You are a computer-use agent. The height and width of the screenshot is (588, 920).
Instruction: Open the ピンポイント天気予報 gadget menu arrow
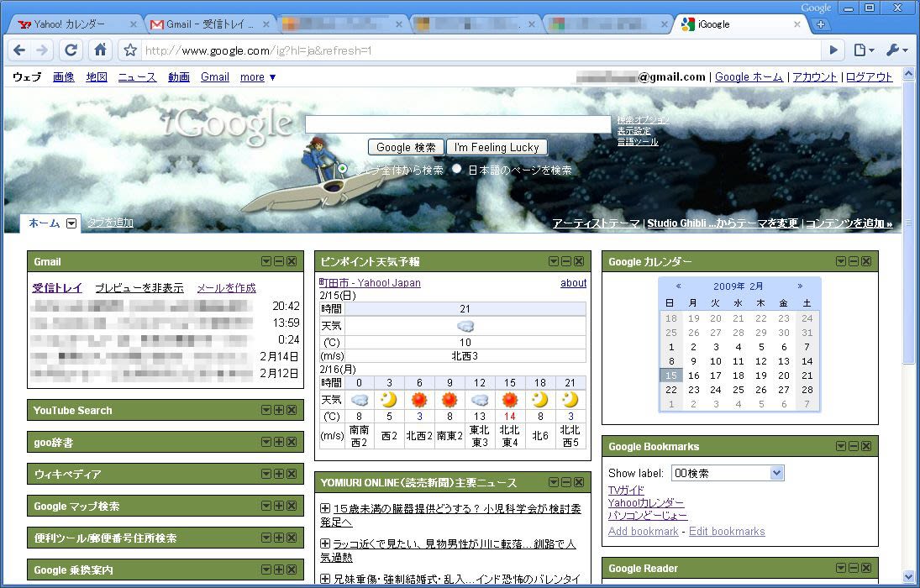tap(554, 262)
